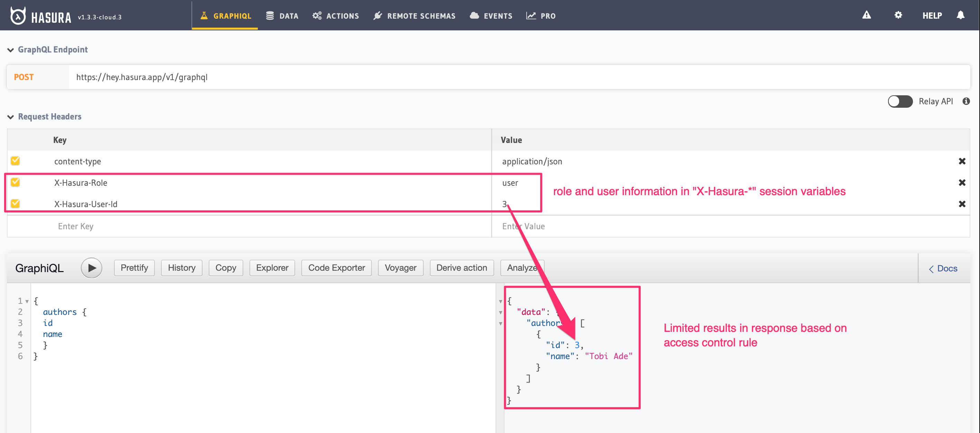This screenshot has height=433, width=980.
Task: Remove the X-Hasura-User-Id header row
Action: click(962, 204)
